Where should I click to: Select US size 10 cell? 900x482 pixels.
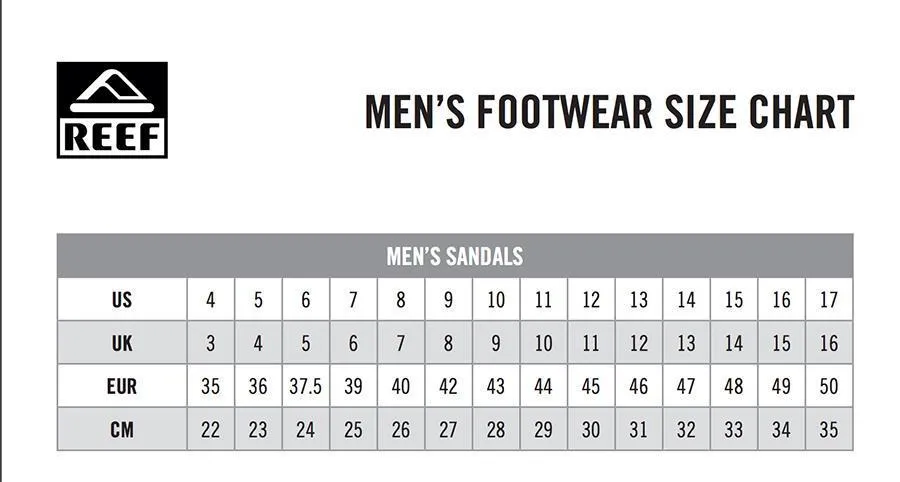496,300
